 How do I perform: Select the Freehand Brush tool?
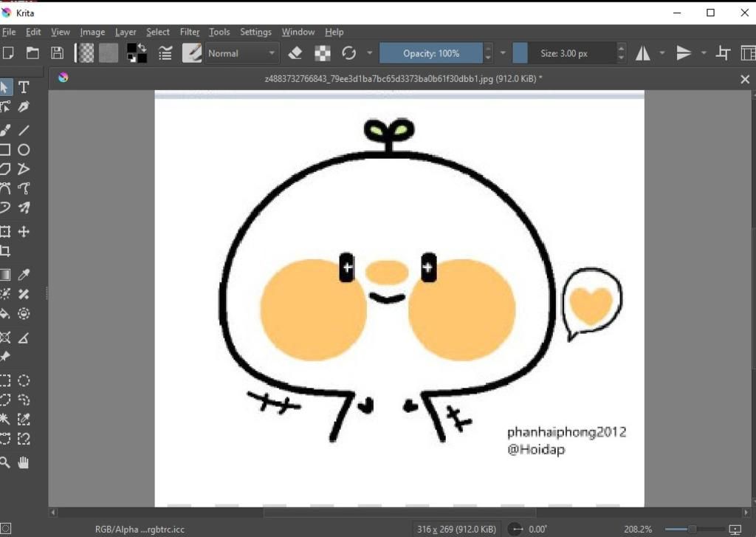5,130
